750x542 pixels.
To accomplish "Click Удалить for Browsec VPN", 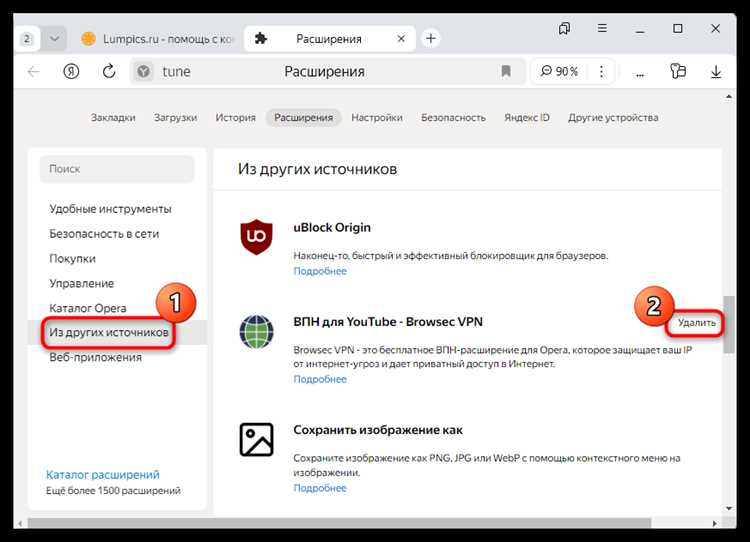I will (696, 323).
